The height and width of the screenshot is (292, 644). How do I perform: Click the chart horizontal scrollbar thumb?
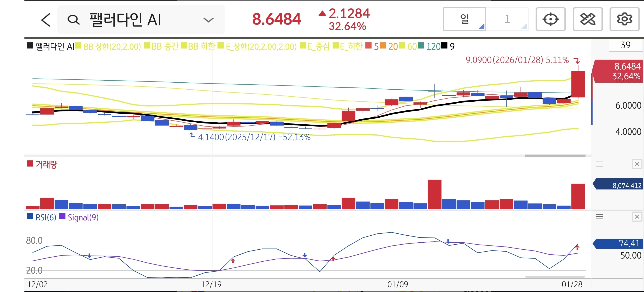[x=555, y=156]
